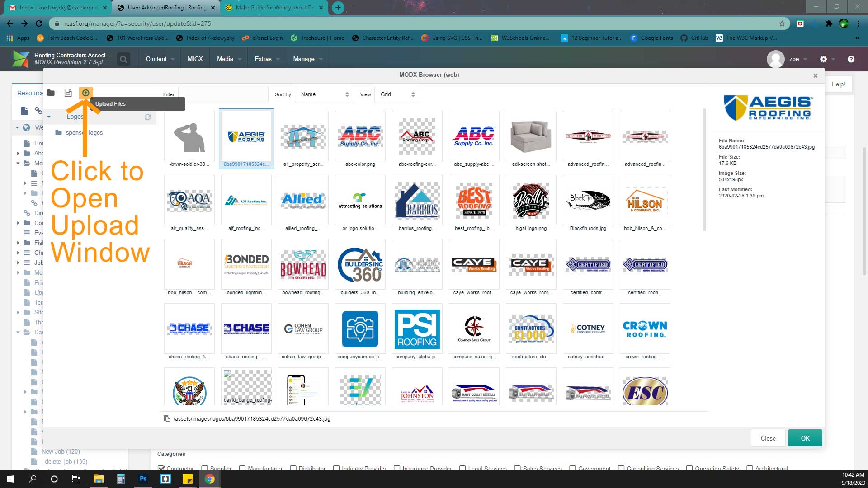Reload the page using the browser reload icon

39,23
